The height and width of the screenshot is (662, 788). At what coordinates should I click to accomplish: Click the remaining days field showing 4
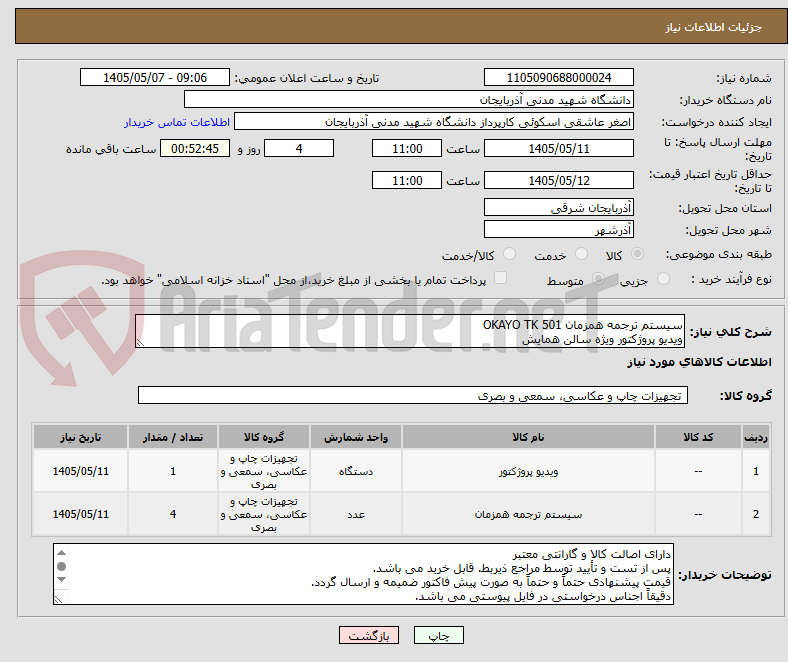[x=299, y=149]
